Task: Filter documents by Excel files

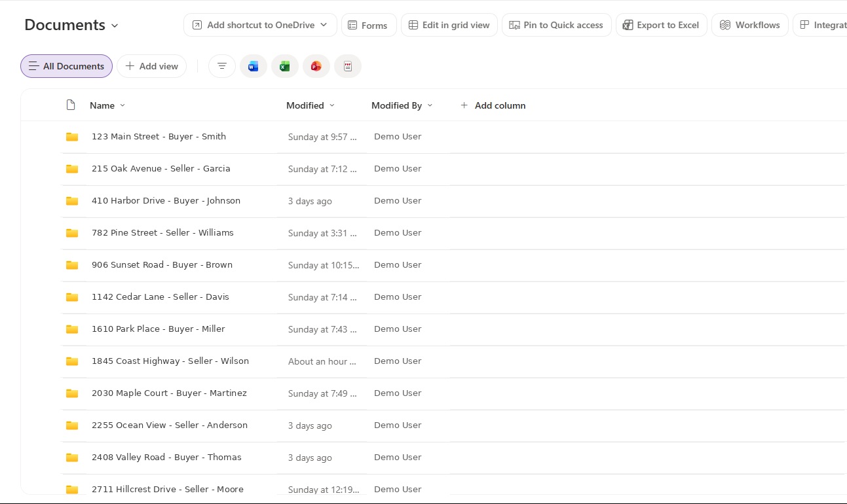Action: coord(285,66)
